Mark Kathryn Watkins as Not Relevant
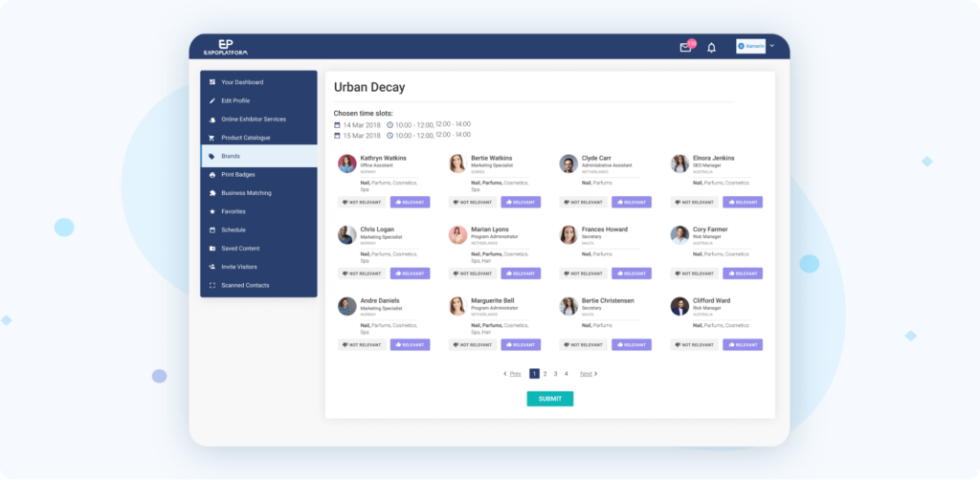 tap(362, 203)
